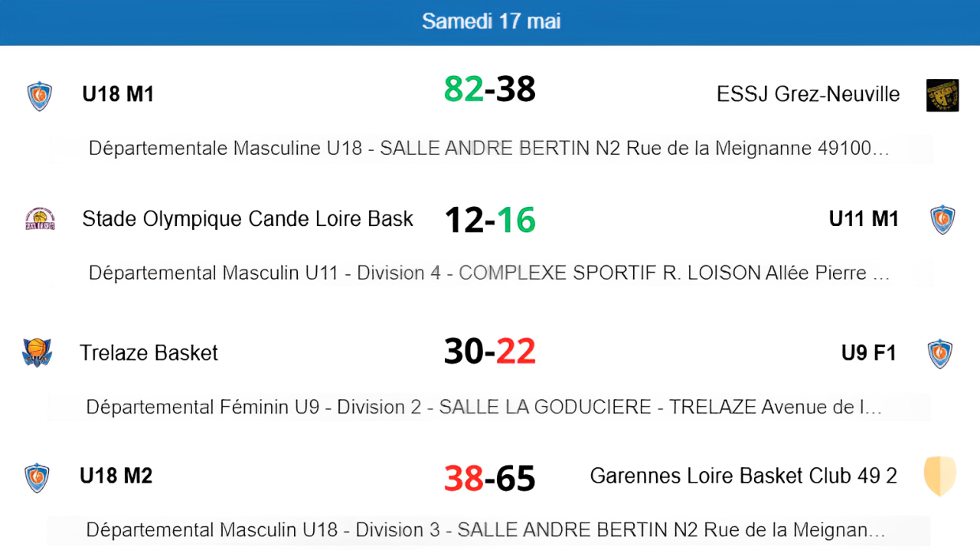
Task: Click the club shield logo beside U11 M1
Action: pyautogui.click(x=942, y=220)
